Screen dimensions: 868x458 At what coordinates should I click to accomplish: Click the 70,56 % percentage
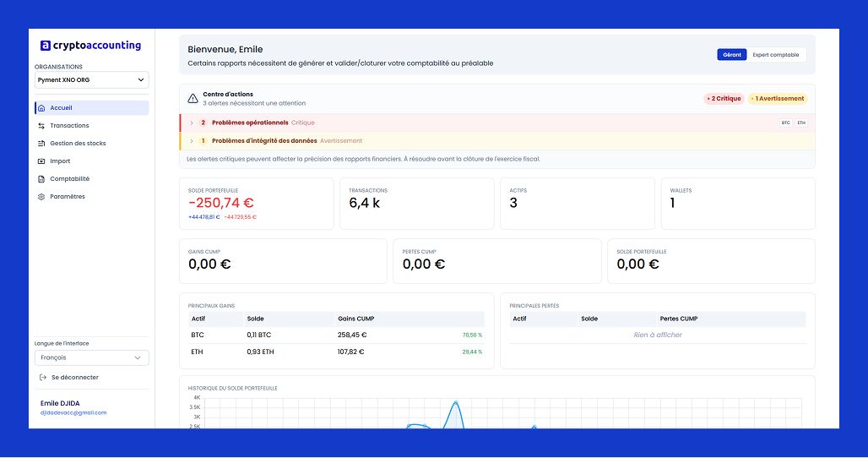point(472,335)
